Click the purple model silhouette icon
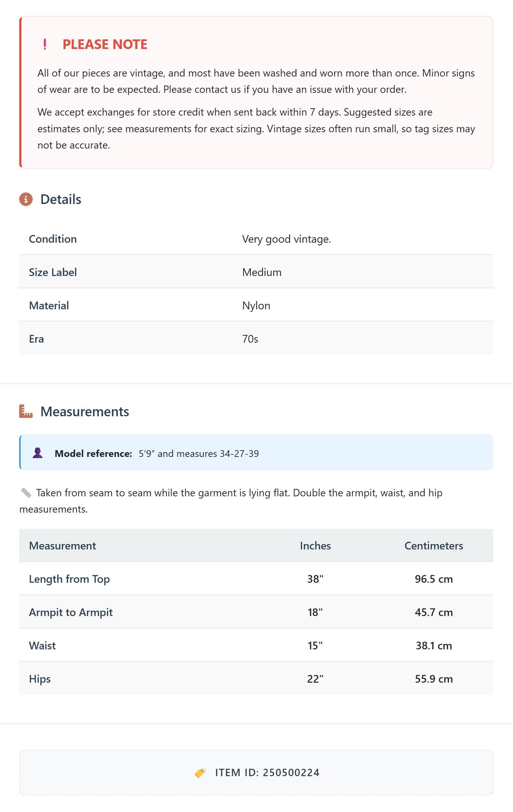This screenshot has width=513, height=812. tap(38, 453)
